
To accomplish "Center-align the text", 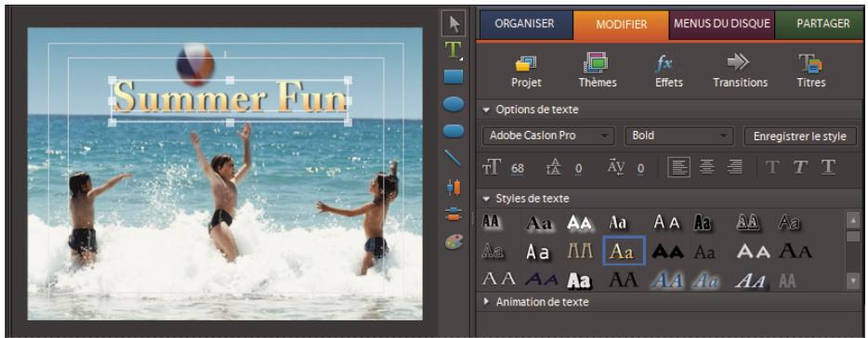I will (x=706, y=167).
